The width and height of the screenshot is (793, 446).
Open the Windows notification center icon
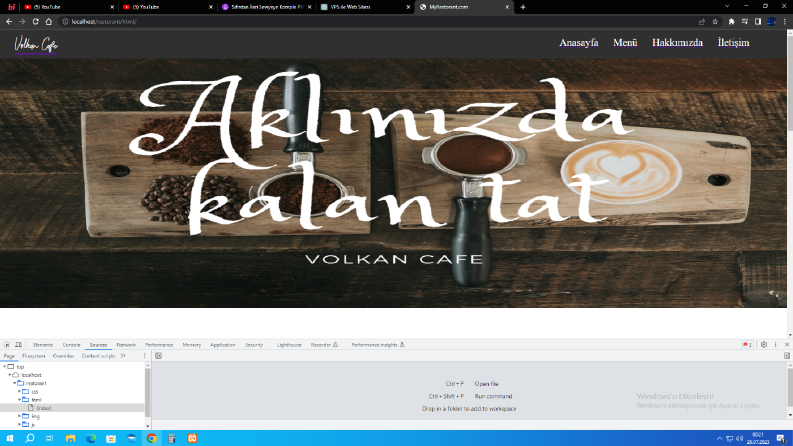click(781, 438)
